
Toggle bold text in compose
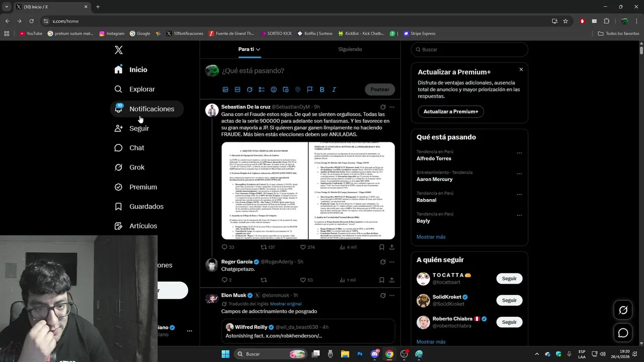322,89
